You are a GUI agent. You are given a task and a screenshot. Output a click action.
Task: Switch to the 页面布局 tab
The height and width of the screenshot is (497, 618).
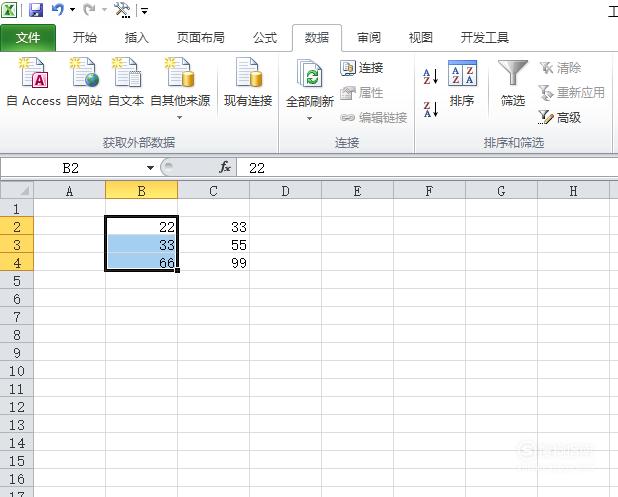point(201,38)
